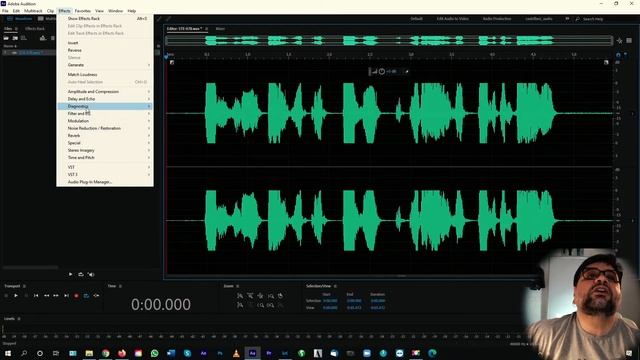
Task: Choose Match Loudness in Effects menu
Action: [105, 75]
